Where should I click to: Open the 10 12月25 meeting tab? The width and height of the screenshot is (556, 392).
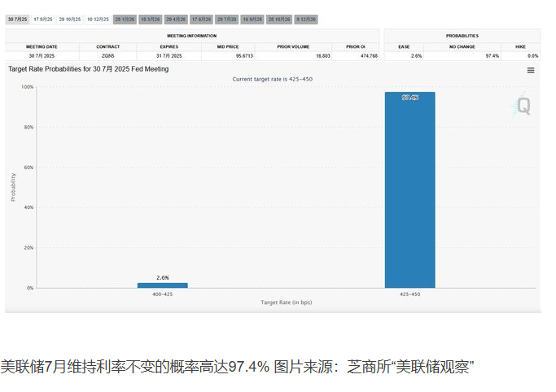[x=98, y=19]
